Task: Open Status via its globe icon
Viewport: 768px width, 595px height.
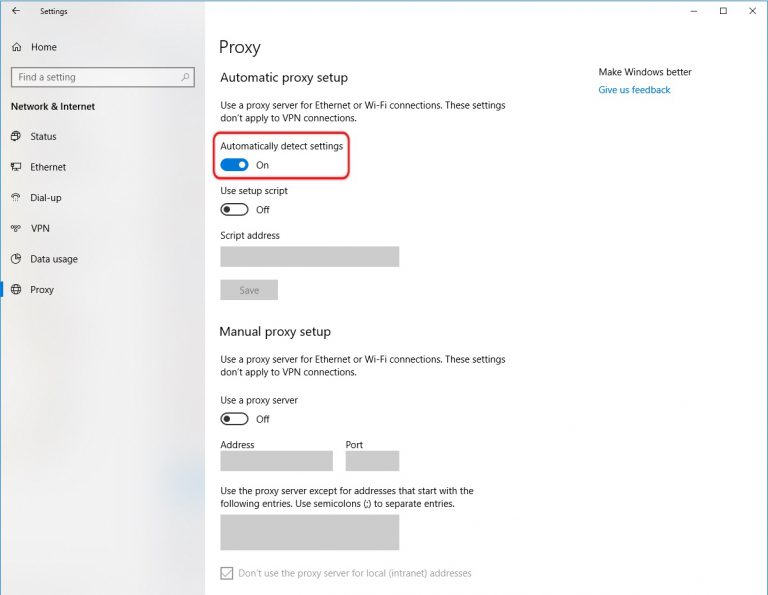Action: tap(16, 136)
